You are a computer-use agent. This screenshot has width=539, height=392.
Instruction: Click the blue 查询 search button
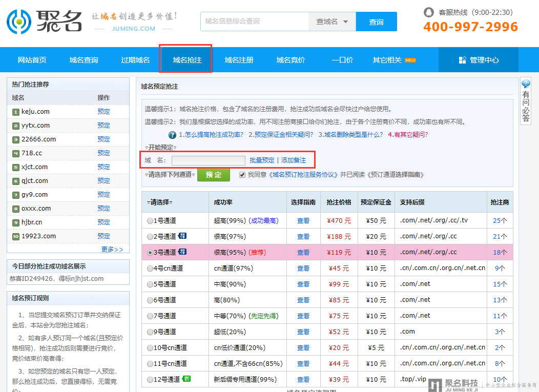pos(377,22)
